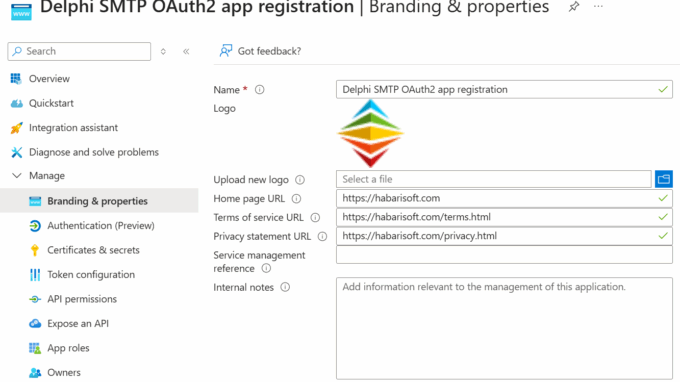Open Token configuration

tap(91, 274)
